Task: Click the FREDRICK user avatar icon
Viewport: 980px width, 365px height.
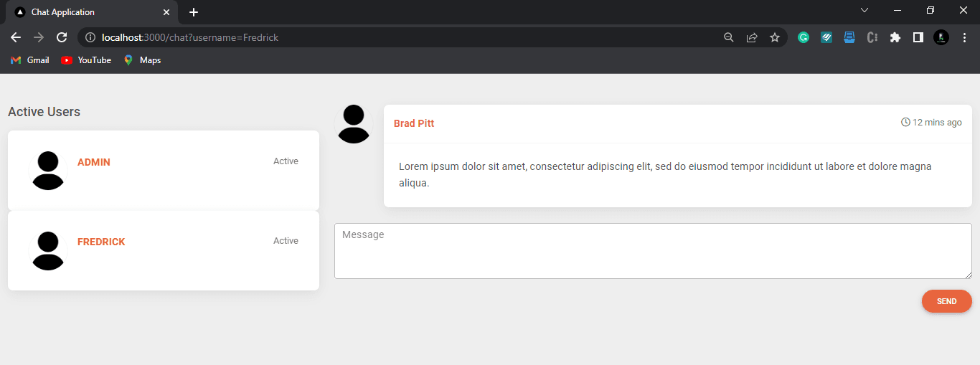Action: (x=48, y=251)
